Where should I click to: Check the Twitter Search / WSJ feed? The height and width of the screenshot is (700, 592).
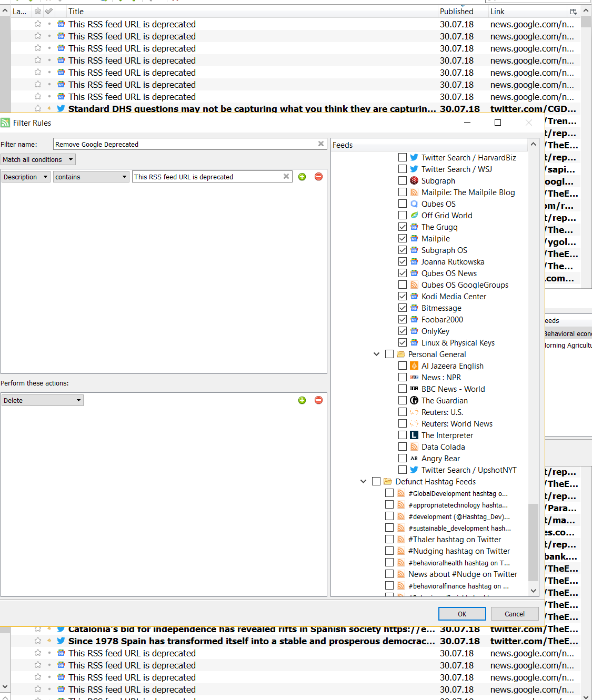coord(403,169)
